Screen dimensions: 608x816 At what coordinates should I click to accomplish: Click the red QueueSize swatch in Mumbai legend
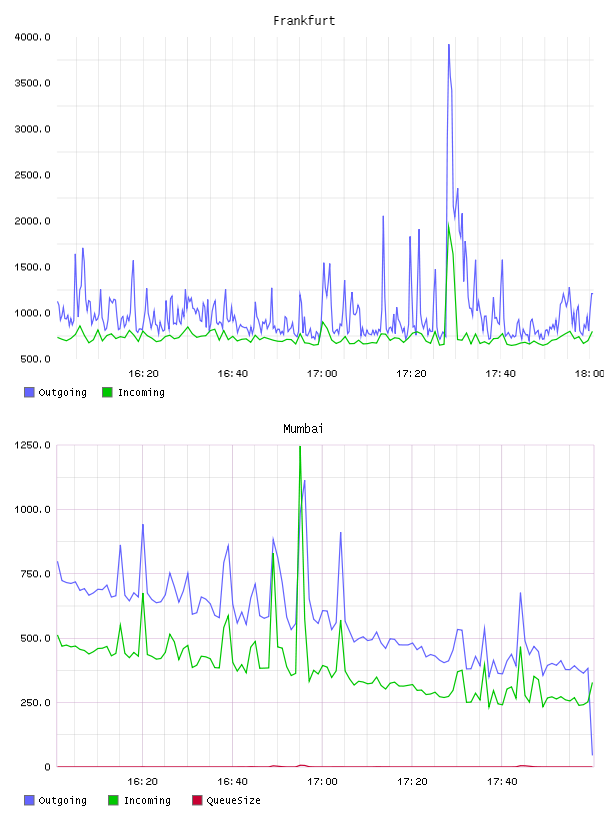(x=197, y=800)
